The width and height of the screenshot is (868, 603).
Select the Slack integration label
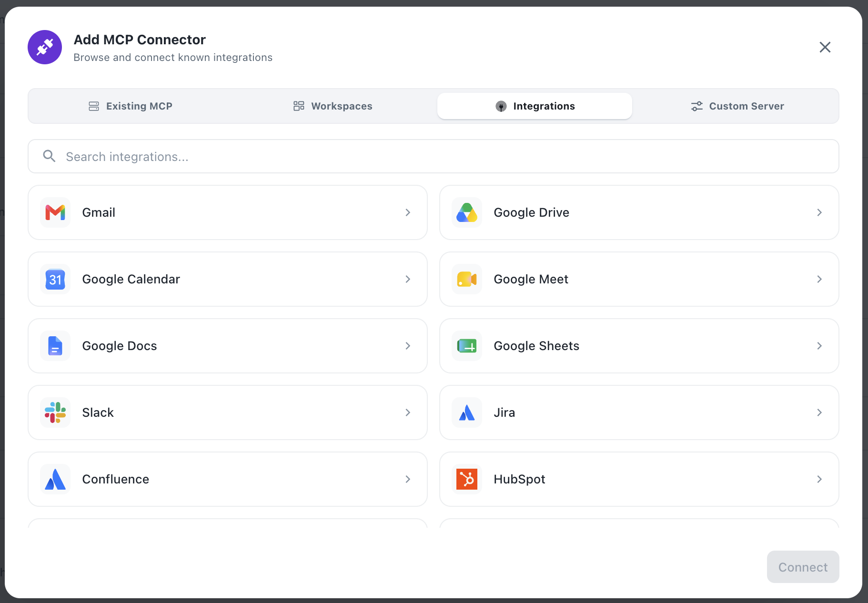[98, 412]
